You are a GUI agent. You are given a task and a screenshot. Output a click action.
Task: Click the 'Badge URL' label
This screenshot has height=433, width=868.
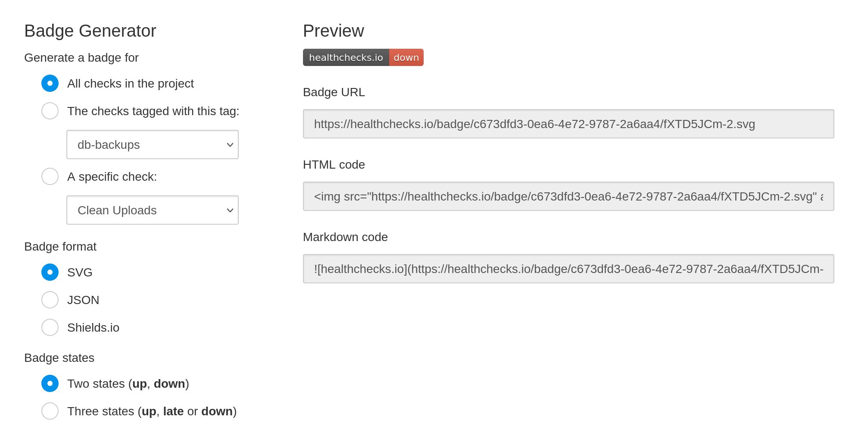[x=334, y=92]
